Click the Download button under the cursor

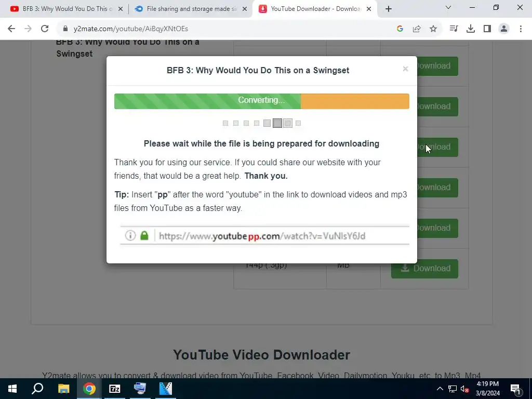pos(437,147)
